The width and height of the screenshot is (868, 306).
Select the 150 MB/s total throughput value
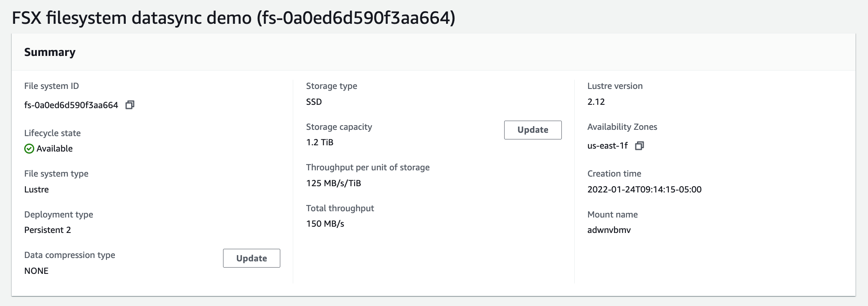tap(325, 224)
